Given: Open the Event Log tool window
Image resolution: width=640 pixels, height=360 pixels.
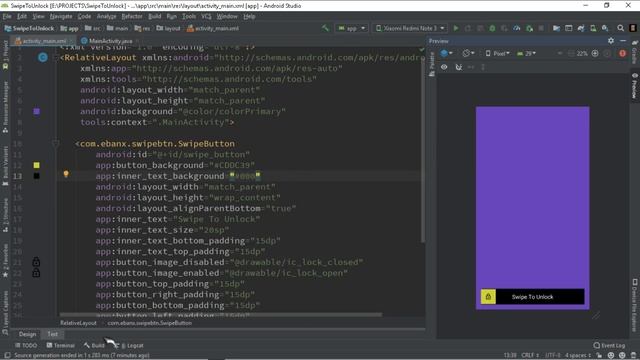Looking at the screenshot, I should pyautogui.click(x=609, y=345).
